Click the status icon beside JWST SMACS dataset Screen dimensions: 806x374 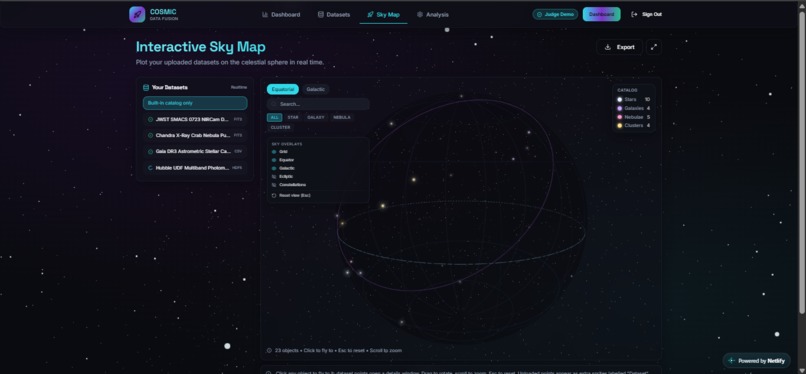(x=151, y=119)
